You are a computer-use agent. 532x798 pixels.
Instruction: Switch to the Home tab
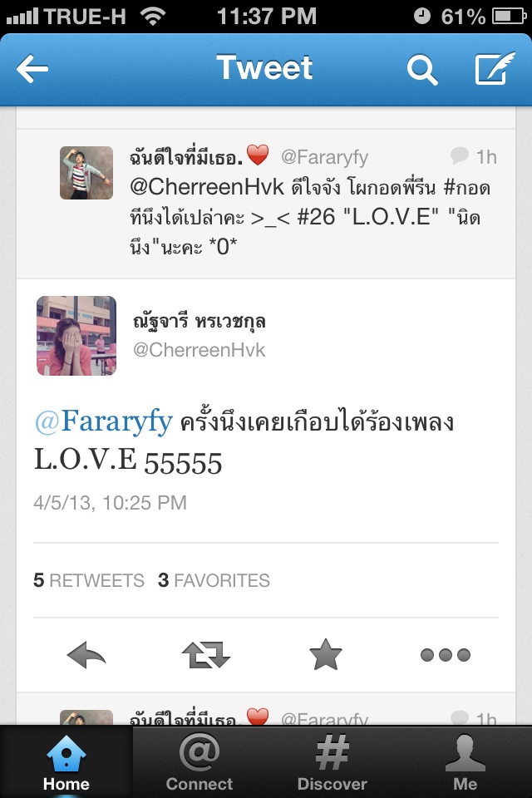pos(66,761)
